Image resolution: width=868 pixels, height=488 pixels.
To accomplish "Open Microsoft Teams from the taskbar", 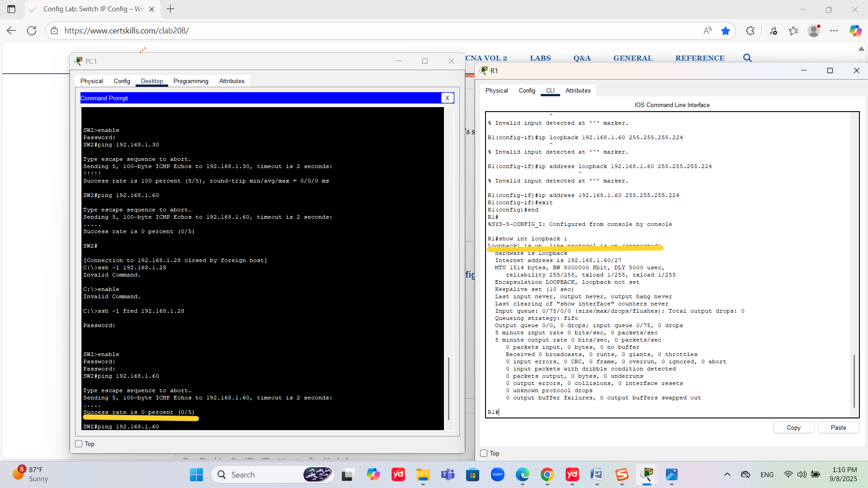I will [x=448, y=474].
